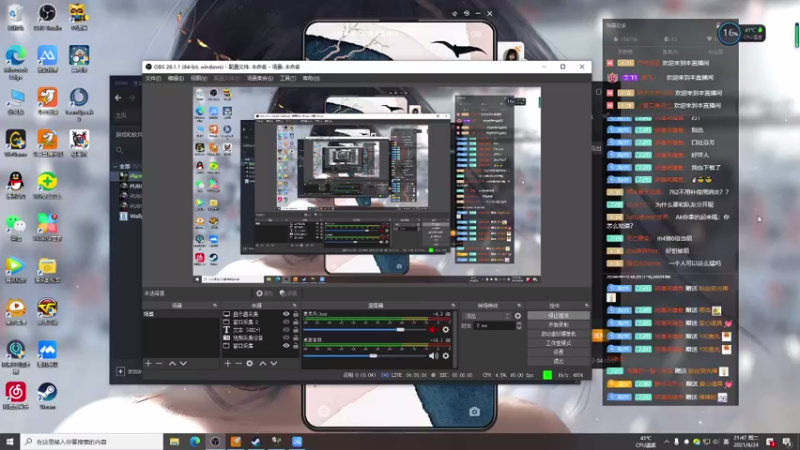Open source properties gear below the sources list
The image size is (800, 450).
coord(249,363)
